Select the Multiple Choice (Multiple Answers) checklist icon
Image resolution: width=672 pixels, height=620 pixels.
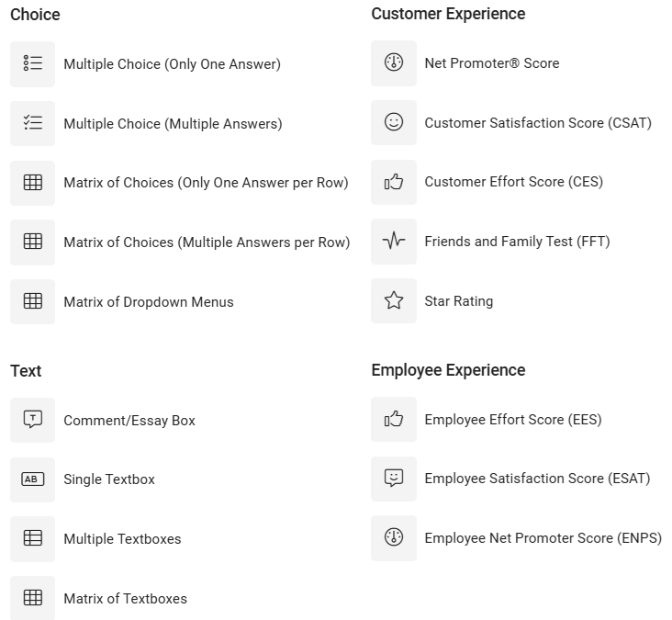click(x=32, y=123)
